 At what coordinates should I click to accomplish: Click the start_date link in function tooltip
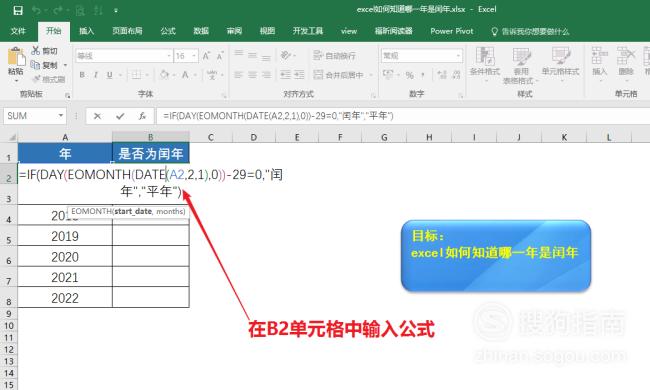(133, 211)
